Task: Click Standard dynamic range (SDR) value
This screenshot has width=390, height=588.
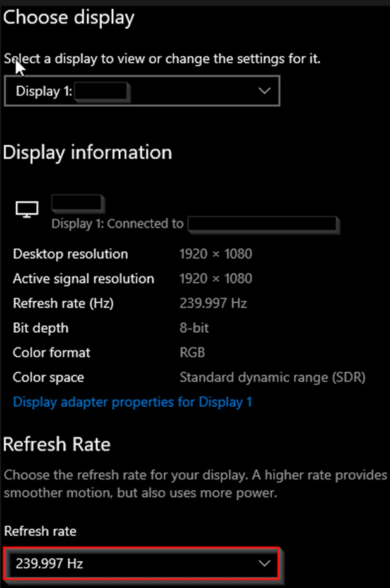Action: coord(272,377)
